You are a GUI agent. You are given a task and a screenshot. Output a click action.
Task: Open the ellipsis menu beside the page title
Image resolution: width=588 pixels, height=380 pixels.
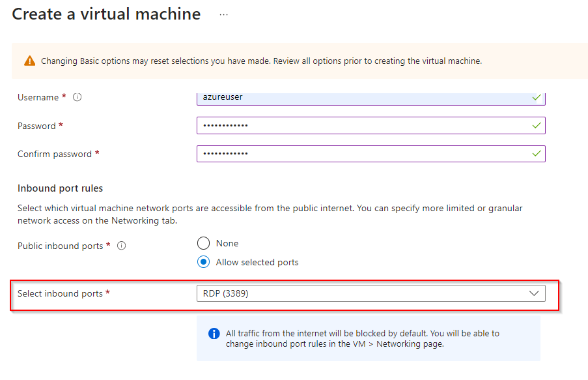point(224,14)
